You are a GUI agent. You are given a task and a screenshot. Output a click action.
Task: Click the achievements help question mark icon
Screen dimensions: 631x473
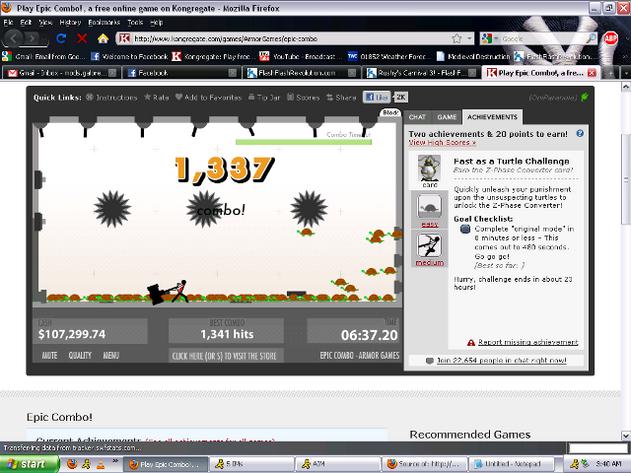tap(580, 134)
